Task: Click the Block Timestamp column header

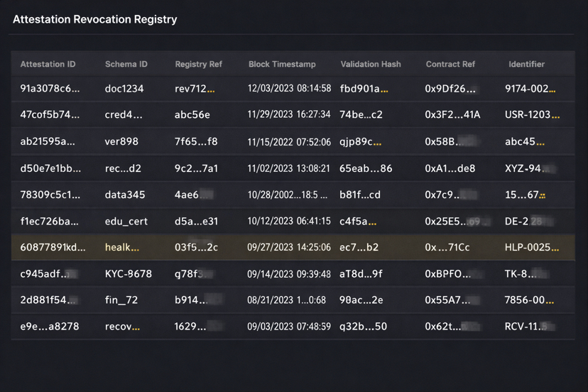Action: point(282,64)
